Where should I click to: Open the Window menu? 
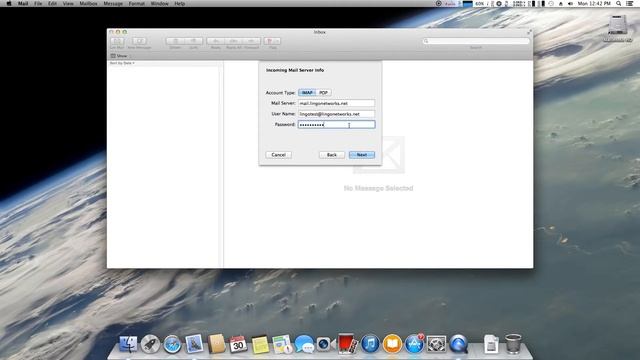click(160, 3)
